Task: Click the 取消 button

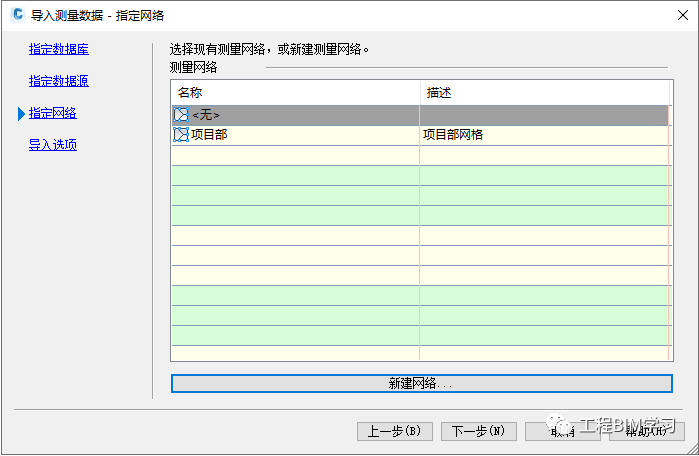Action: [563, 431]
